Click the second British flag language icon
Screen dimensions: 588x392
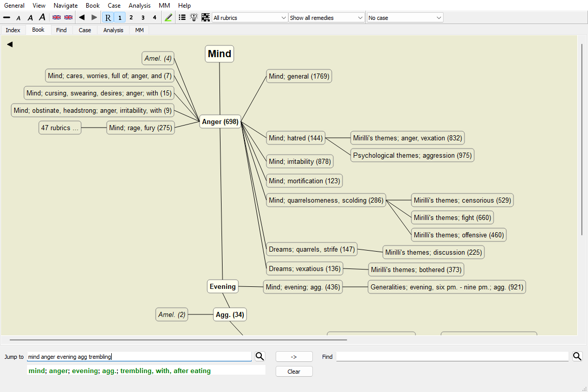coord(68,18)
